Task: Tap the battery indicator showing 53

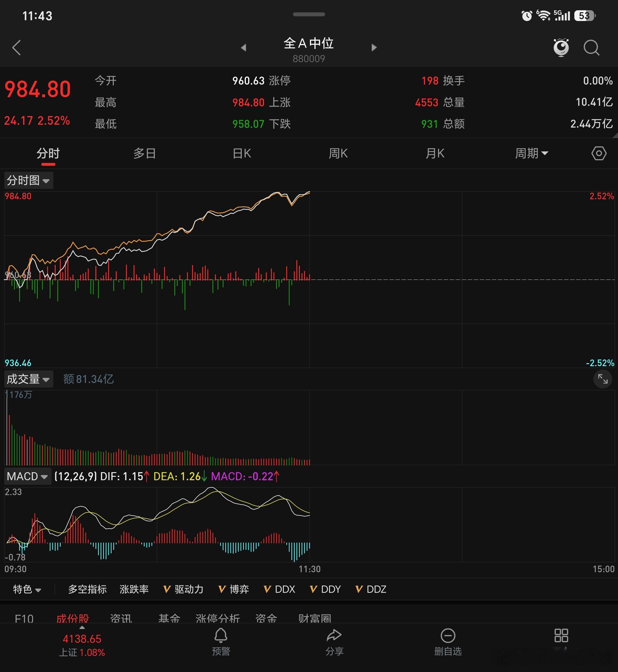Action: [x=585, y=16]
